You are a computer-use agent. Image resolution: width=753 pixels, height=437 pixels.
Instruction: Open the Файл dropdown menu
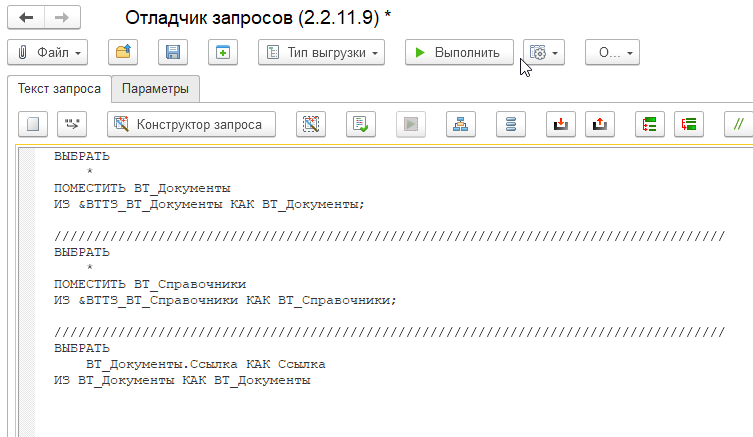(48, 52)
